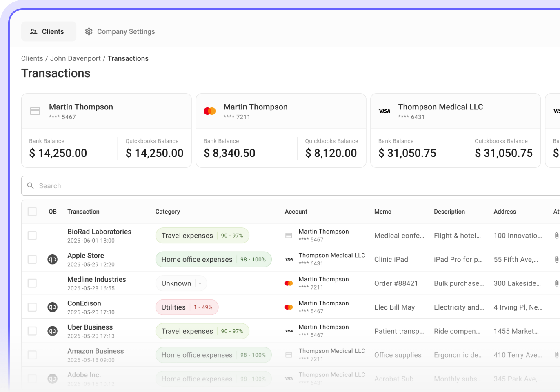
Task: Tick the Amazon Business transaction checkbox
Action: 32,355
